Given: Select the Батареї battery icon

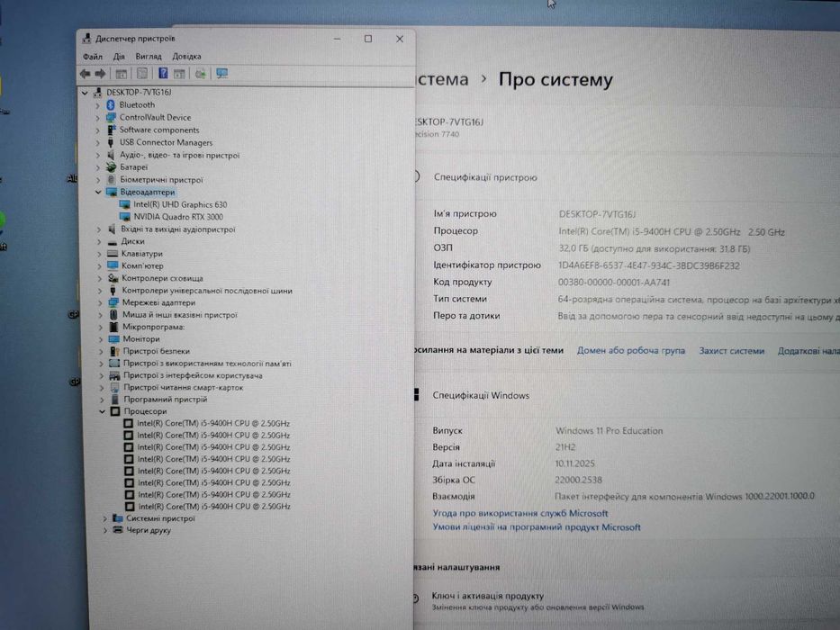Looking at the screenshot, I should pos(112,166).
